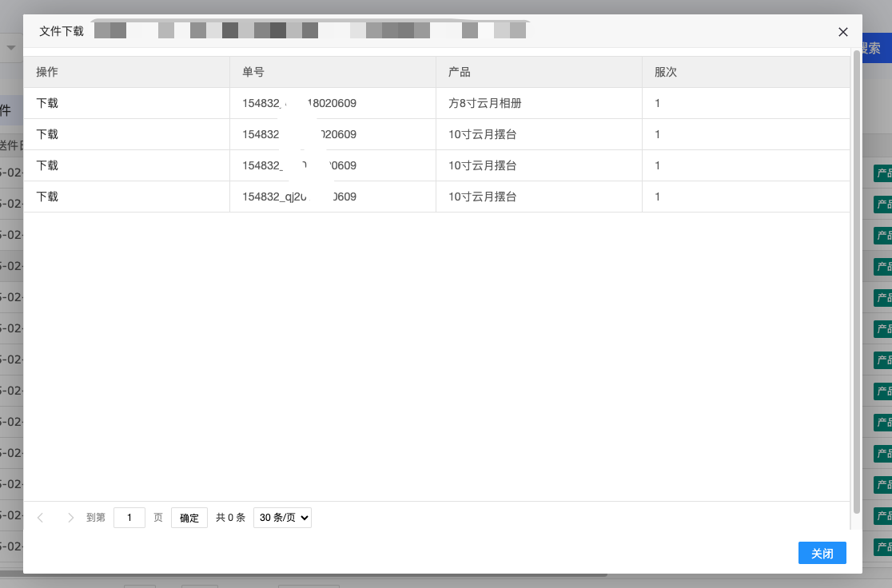Screen dimensions: 892x588
Task: Go to the next page arrow
Action: tap(70, 518)
